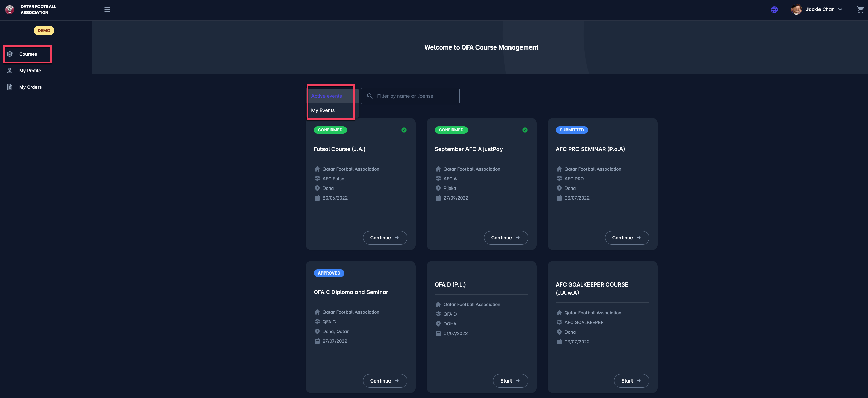Open the language globe icon

point(774,10)
